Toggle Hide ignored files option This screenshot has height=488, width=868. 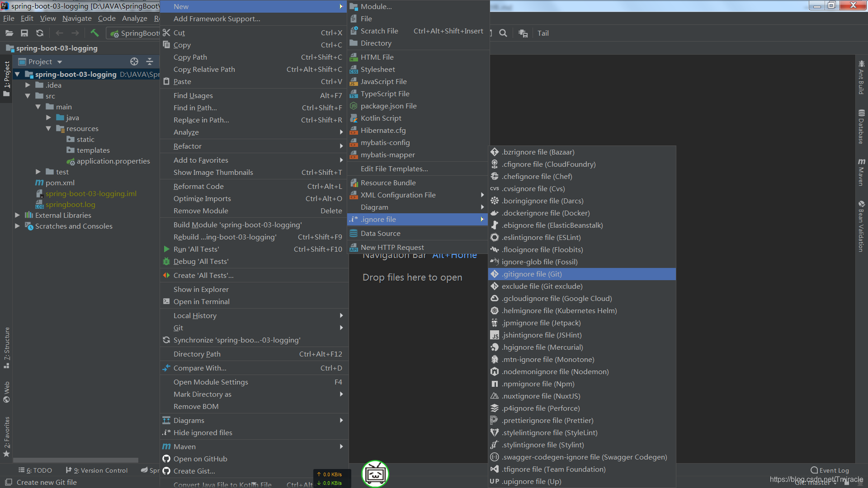pyautogui.click(x=203, y=432)
